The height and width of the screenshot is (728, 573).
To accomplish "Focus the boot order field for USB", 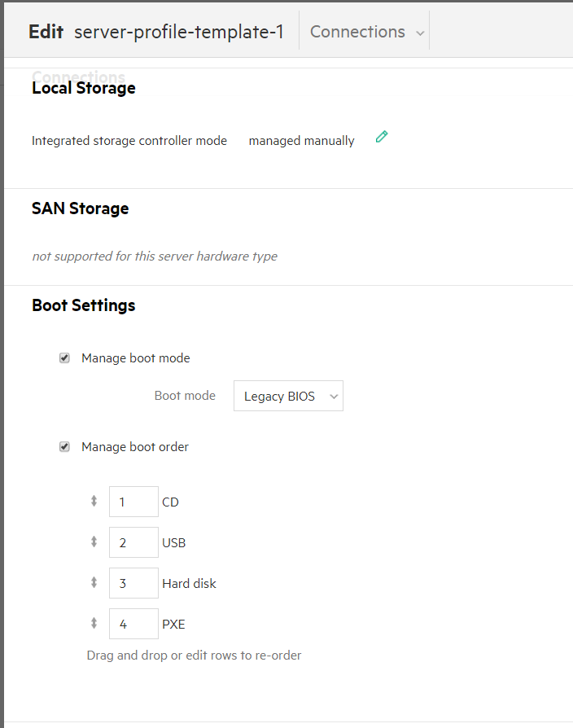I will tap(133, 542).
